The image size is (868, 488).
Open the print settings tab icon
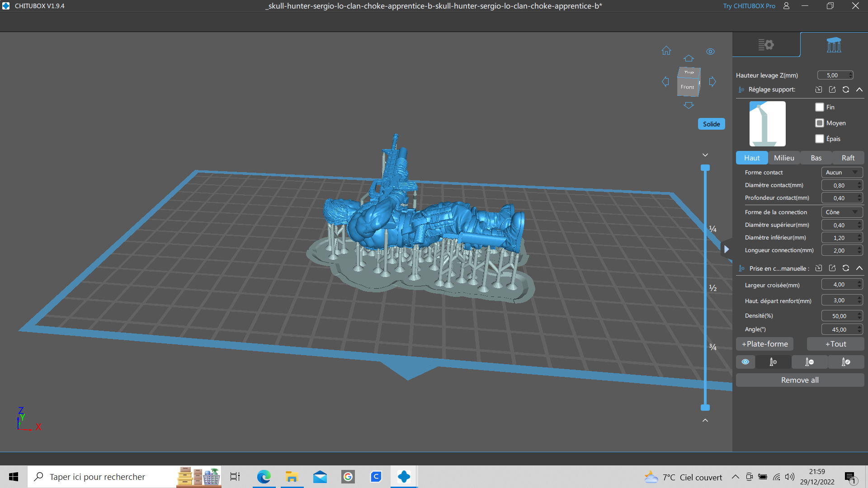click(x=766, y=45)
